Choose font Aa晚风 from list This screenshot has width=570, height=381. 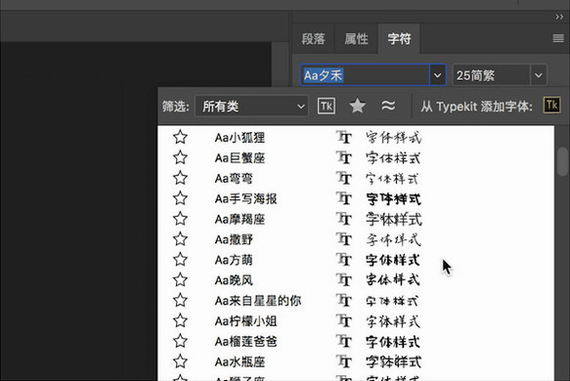pos(233,280)
